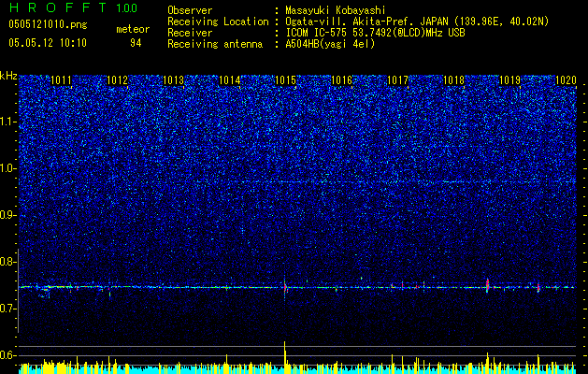
Task: Click the 1016 time marker
Action: tap(341, 80)
